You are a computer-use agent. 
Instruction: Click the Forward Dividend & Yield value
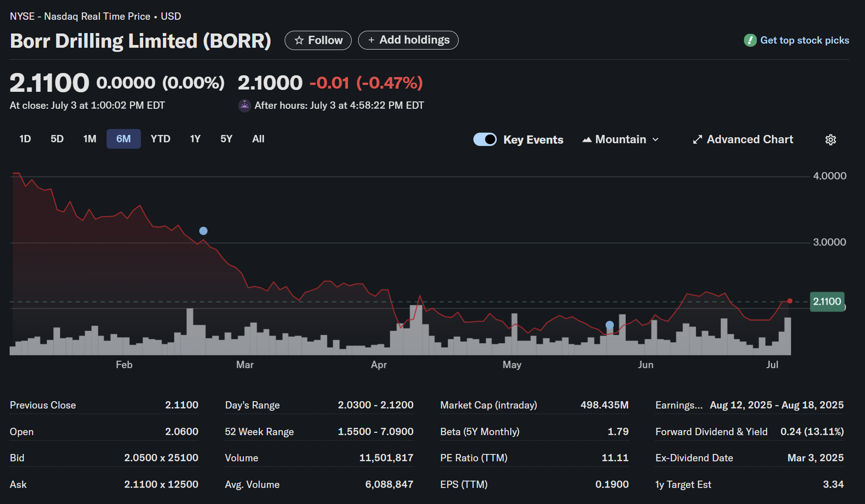[812, 432]
